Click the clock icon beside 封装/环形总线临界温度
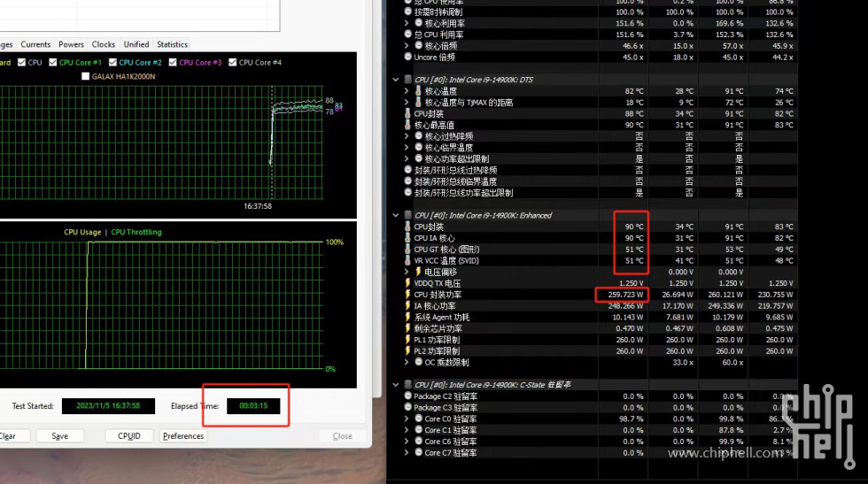Viewport: 868px width, 484px height. click(x=408, y=181)
